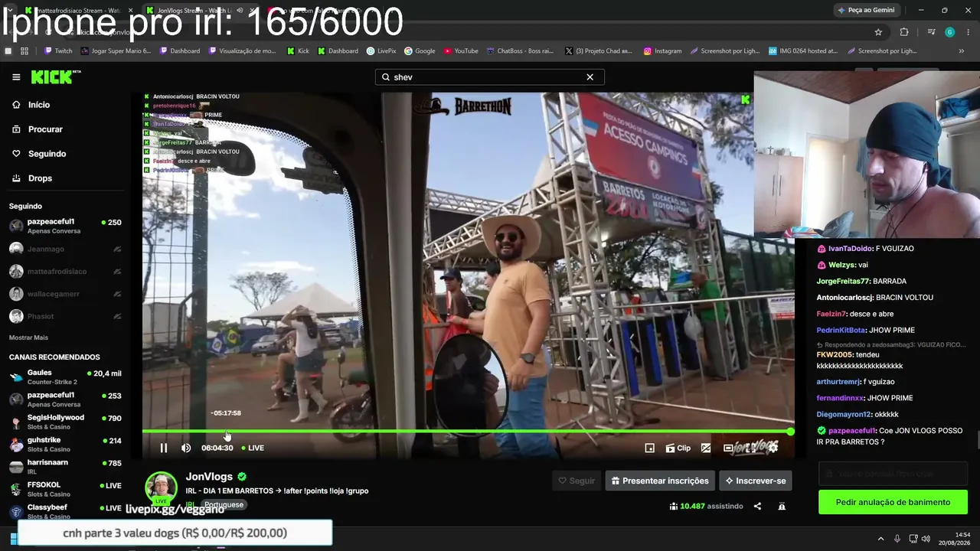Image resolution: width=980 pixels, height=551 pixels.
Task: Open the Instagram bookmark
Action: [662, 51]
